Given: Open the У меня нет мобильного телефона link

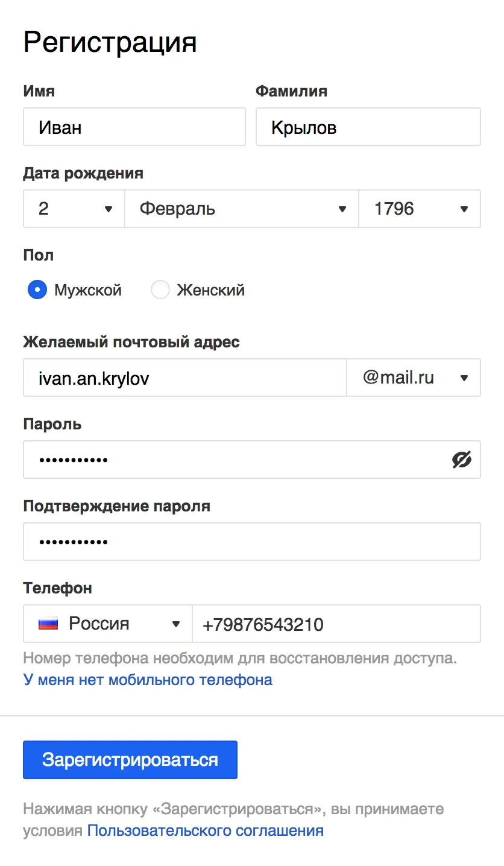Looking at the screenshot, I should point(148,680).
